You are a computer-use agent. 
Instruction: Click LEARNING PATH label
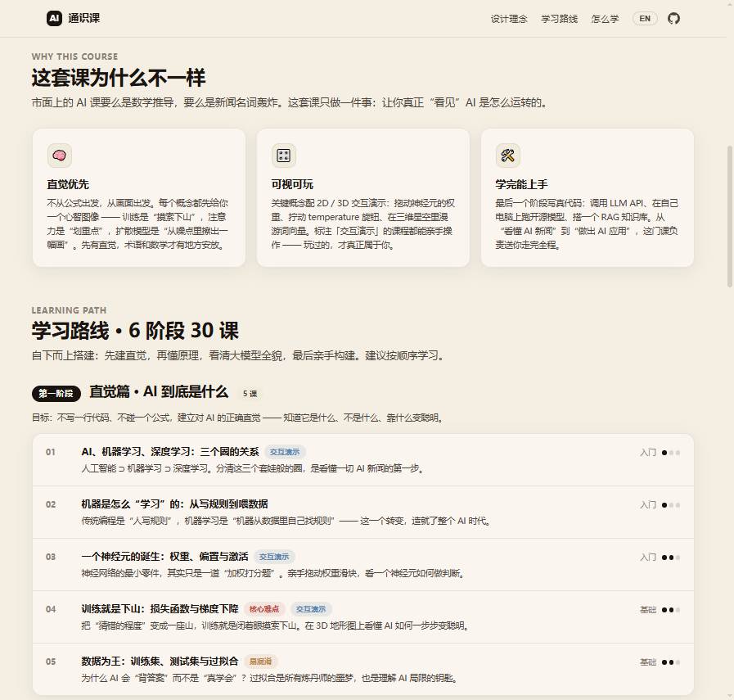[x=70, y=310]
